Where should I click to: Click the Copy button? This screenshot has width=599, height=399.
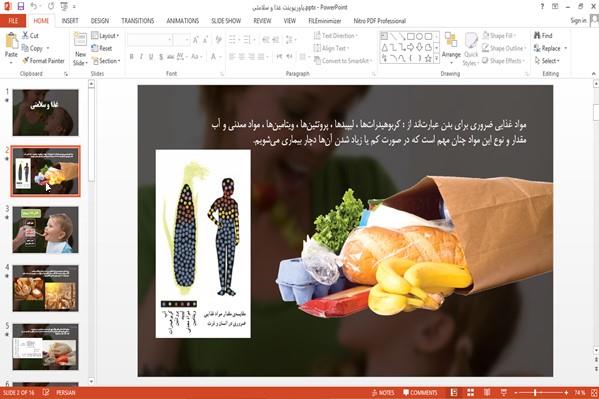(x=32, y=49)
